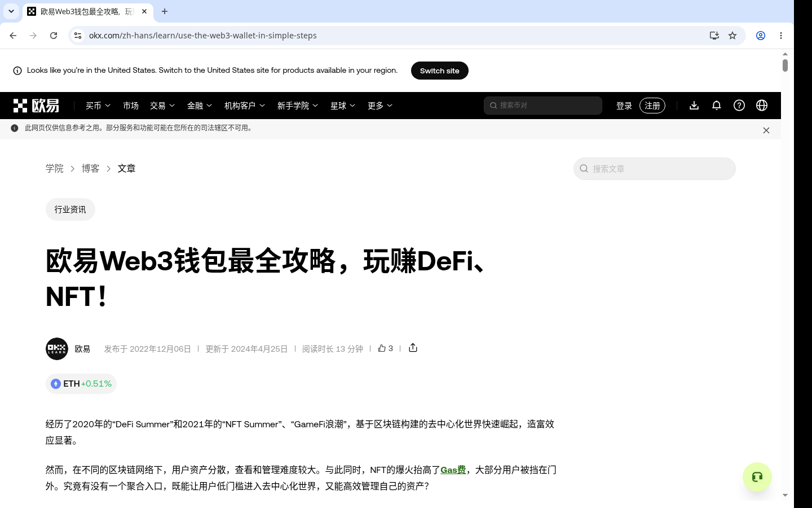Click the 注册 register button
This screenshot has width=812, height=508.
(x=652, y=106)
